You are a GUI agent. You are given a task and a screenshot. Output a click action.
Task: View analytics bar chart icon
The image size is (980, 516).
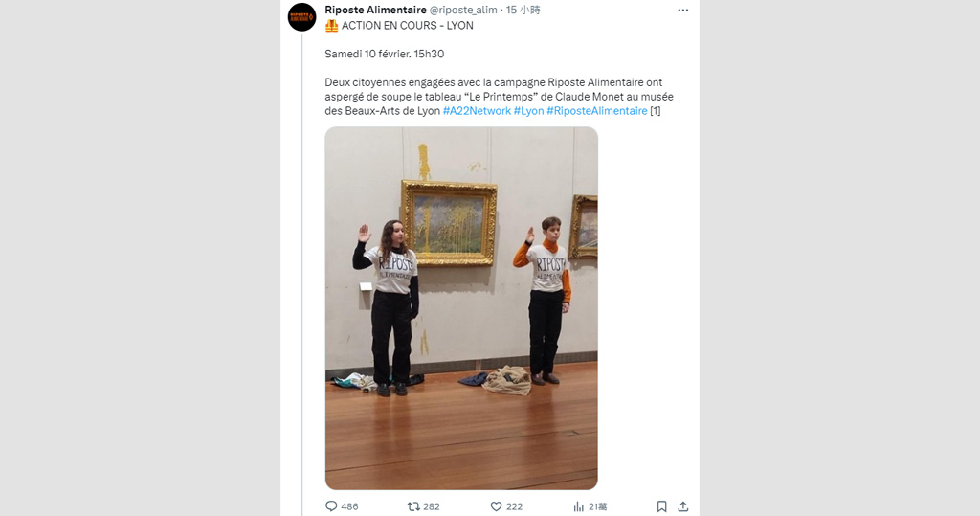point(579,506)
